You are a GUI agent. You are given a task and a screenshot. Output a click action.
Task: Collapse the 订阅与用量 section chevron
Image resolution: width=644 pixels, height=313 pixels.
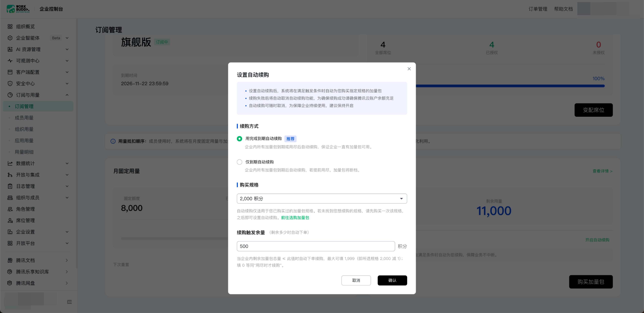coord(67,95)
